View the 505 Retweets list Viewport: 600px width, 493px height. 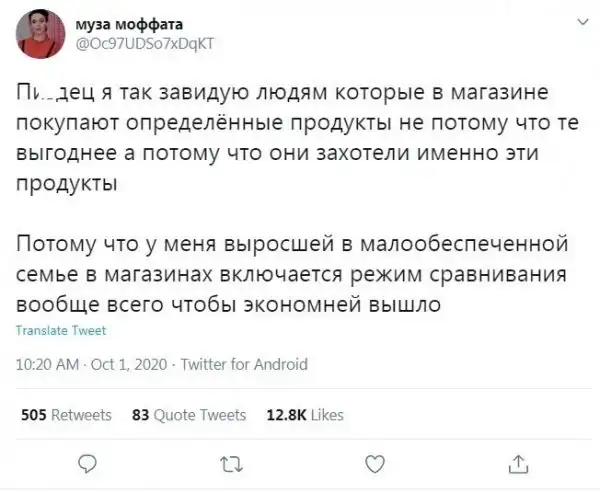point(66,414)
